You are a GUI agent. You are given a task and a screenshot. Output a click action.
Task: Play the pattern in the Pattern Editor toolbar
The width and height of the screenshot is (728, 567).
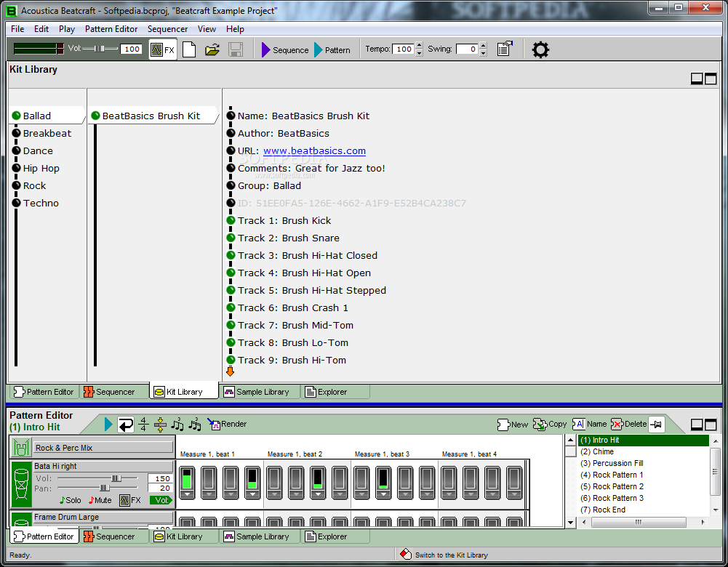coord(108,424)
